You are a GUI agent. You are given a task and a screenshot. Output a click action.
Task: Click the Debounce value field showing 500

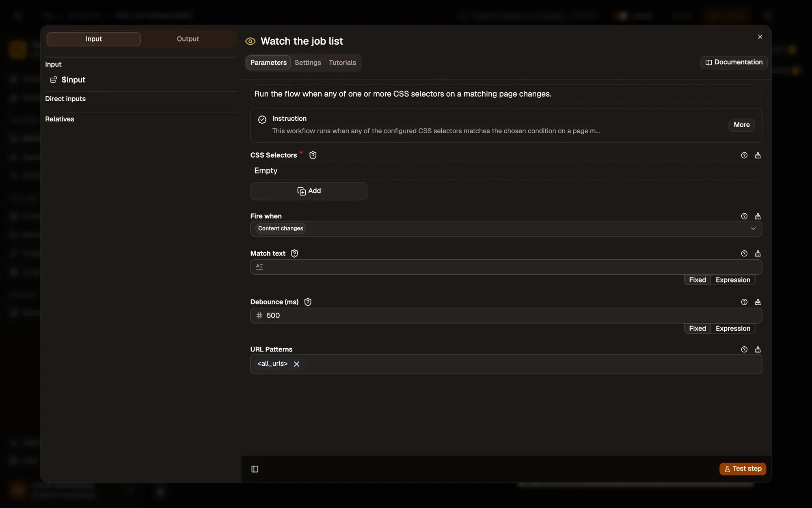(506, 315)
